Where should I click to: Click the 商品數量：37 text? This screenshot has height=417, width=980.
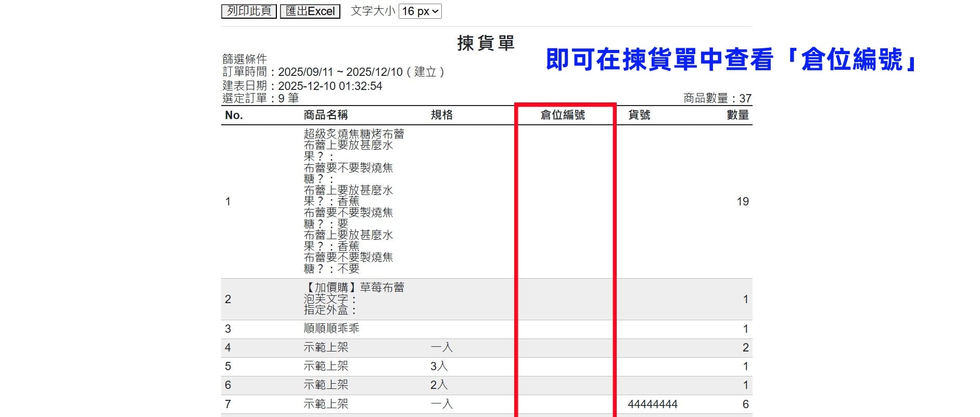(x=717, y=98)
